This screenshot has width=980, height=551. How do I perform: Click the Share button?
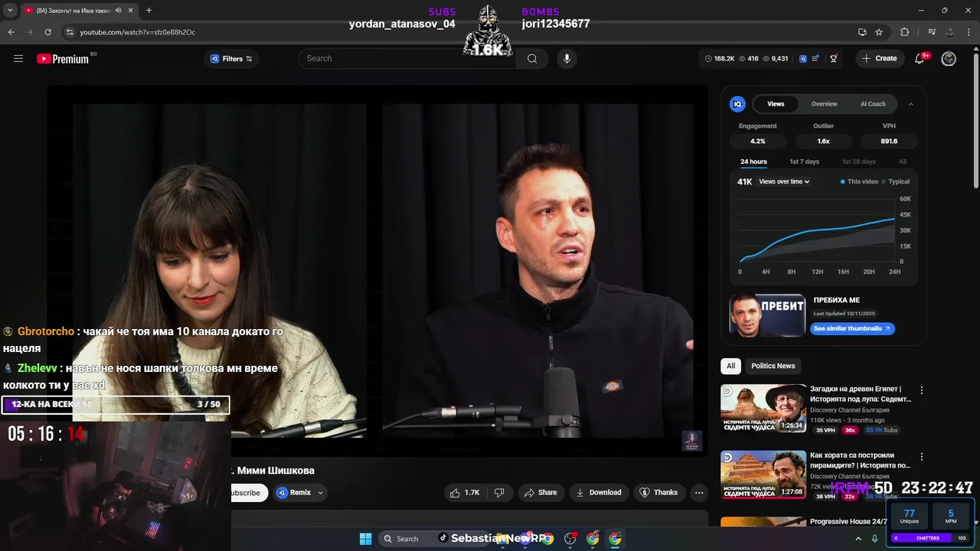[x=541, y=493]
